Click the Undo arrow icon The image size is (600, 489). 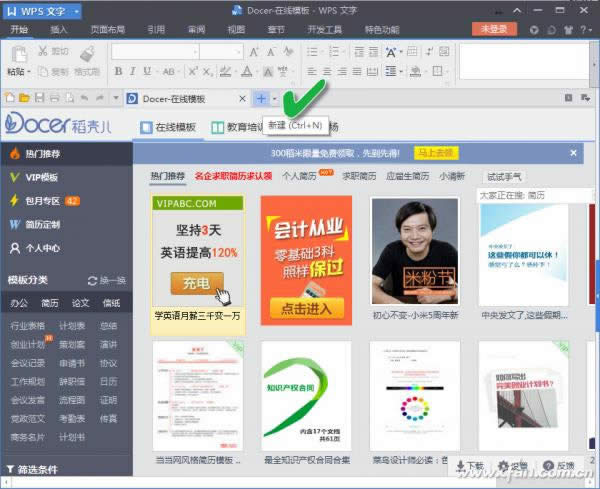(84, 98)
